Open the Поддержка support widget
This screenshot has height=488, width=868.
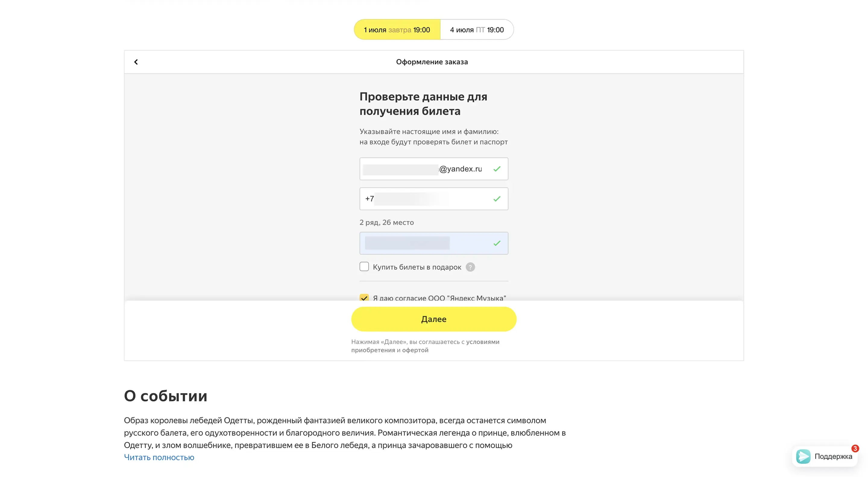(833, 456)
